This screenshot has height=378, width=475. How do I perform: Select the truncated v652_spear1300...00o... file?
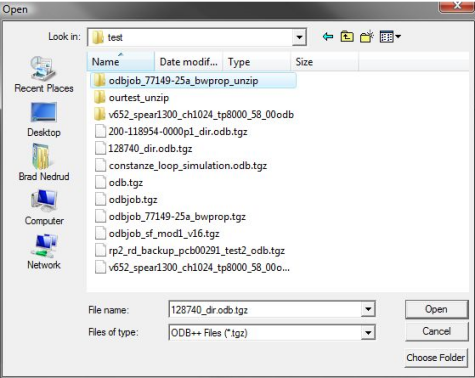point(192,267)
